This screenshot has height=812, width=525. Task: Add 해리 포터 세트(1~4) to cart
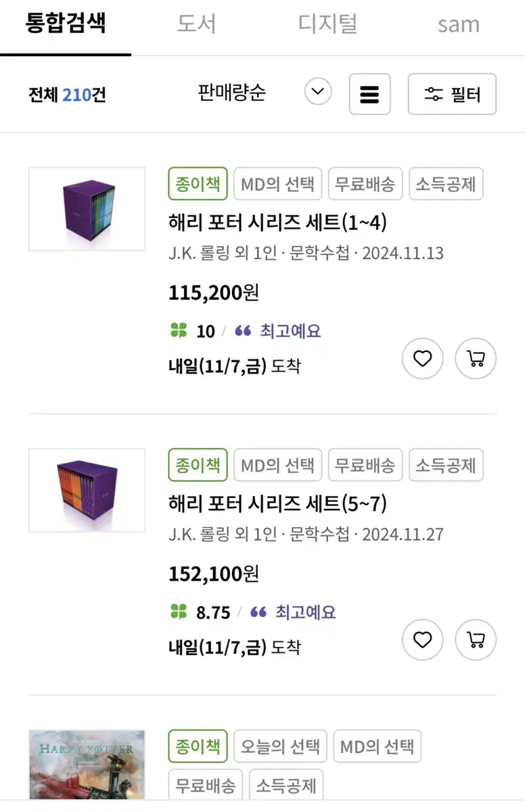pyautogui.click(x=476, y=359)
